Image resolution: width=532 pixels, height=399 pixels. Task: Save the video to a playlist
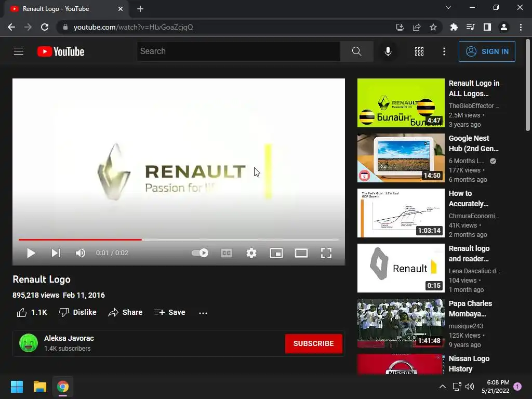coord(170,312)
